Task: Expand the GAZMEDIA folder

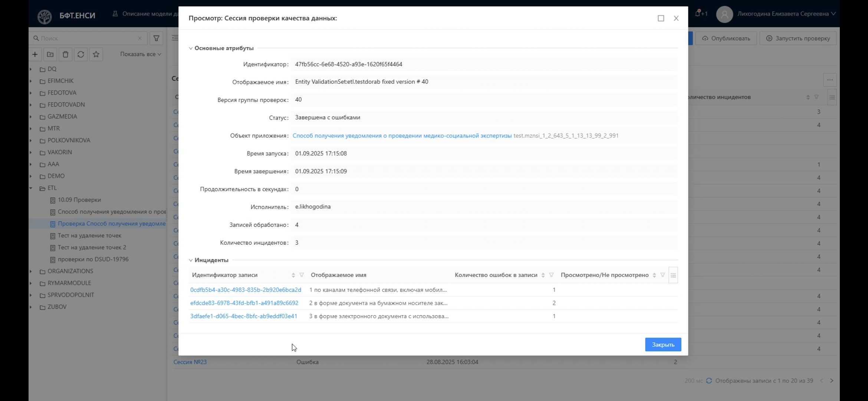Action: pyautogui.click(x=31, y=117)
